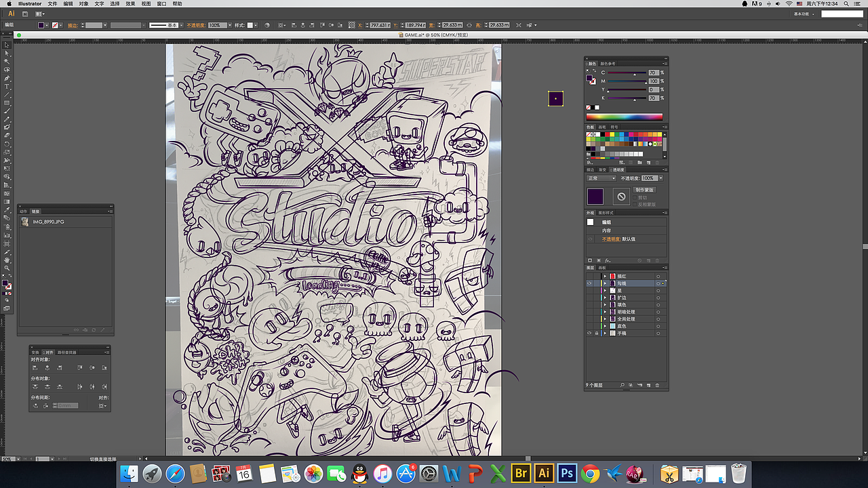Select the Eyedropper tool
The height and width of the screenshot is (488, 868).
click(x=7, y=210)
